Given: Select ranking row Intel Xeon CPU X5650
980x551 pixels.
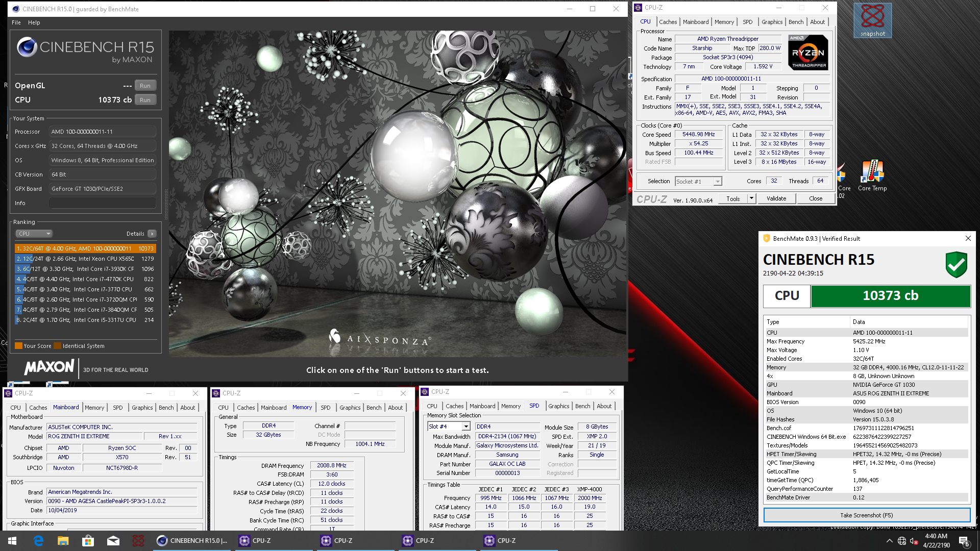Looking at the screenshot, I should point(85,259).
